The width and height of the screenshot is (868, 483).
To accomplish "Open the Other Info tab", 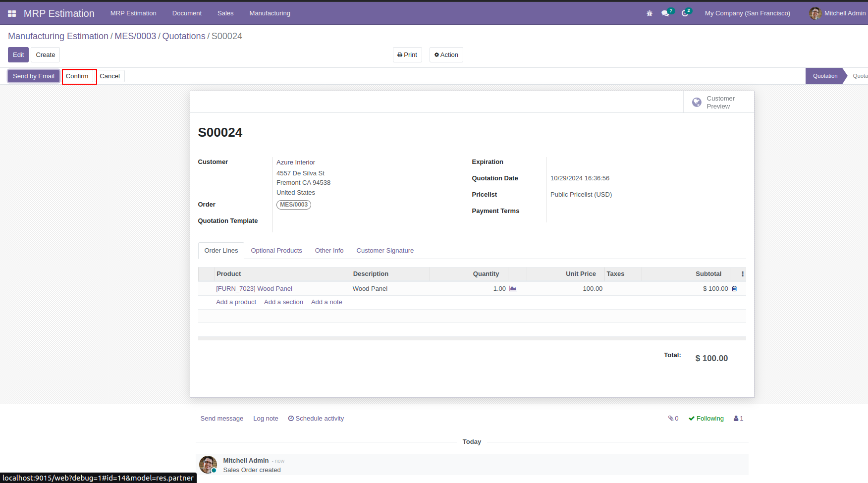I will [329, 251].
